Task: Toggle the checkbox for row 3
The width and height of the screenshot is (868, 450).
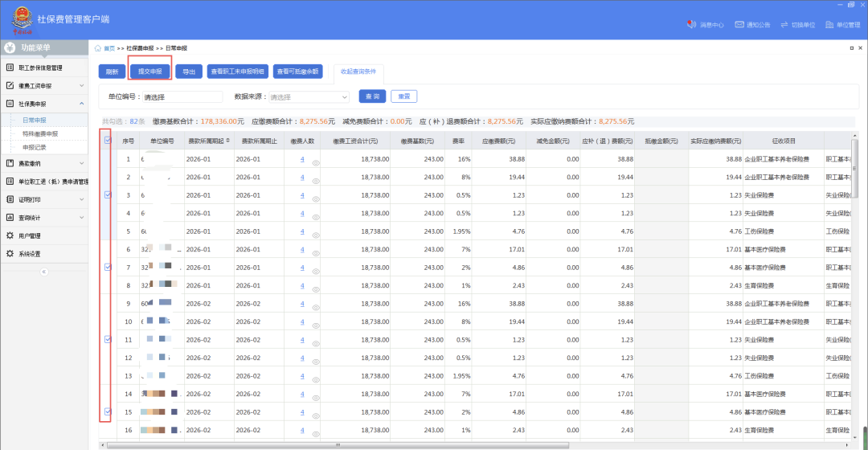Action: (108, 194)
